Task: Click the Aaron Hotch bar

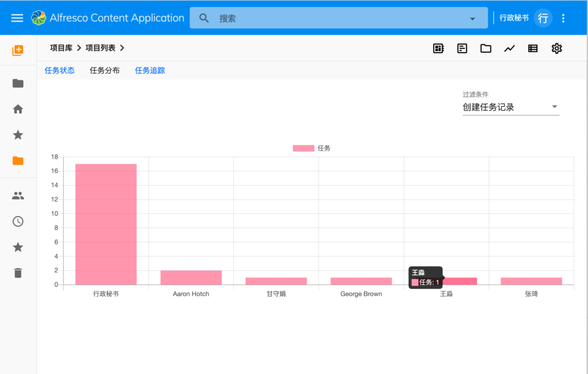Action: point(191,277)
